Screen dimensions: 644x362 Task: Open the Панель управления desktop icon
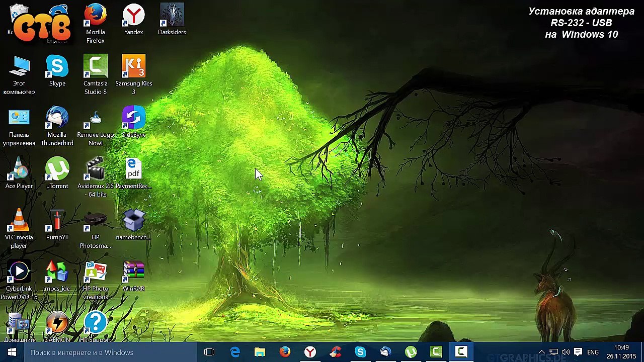[x=19, y=127]
